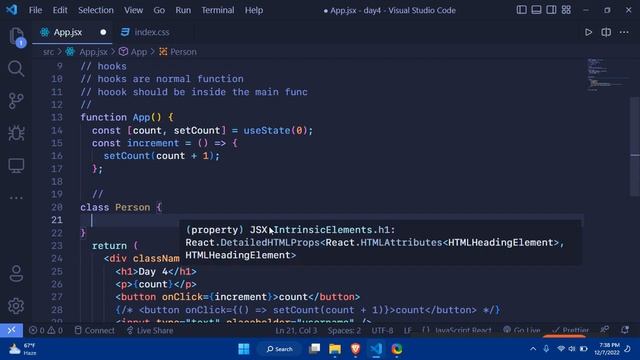
Task: Open the Help menu
Action: [x=253, y=10]
